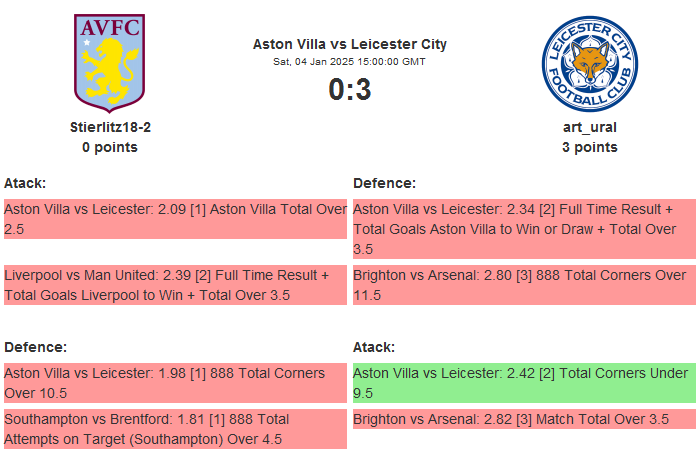The image size is (700, 460).
Task: Select the green Total Corners Under 9.5 bet
Action: pyautogui.click(x=524, y=383)
